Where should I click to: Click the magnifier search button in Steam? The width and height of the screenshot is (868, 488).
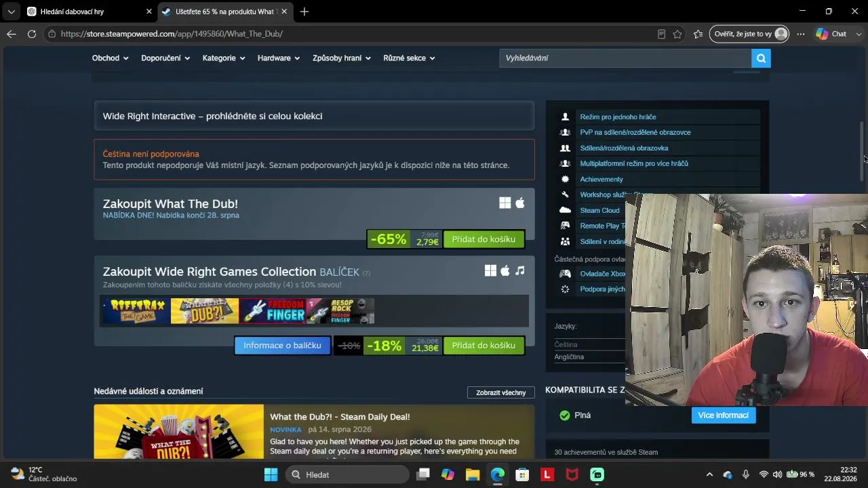[x=761, y=58]
